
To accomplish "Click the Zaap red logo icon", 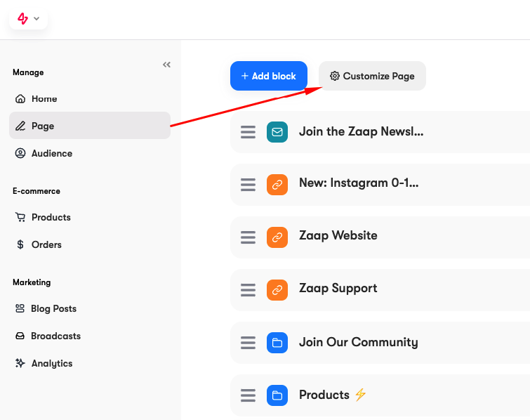I will tap(22, 18).
